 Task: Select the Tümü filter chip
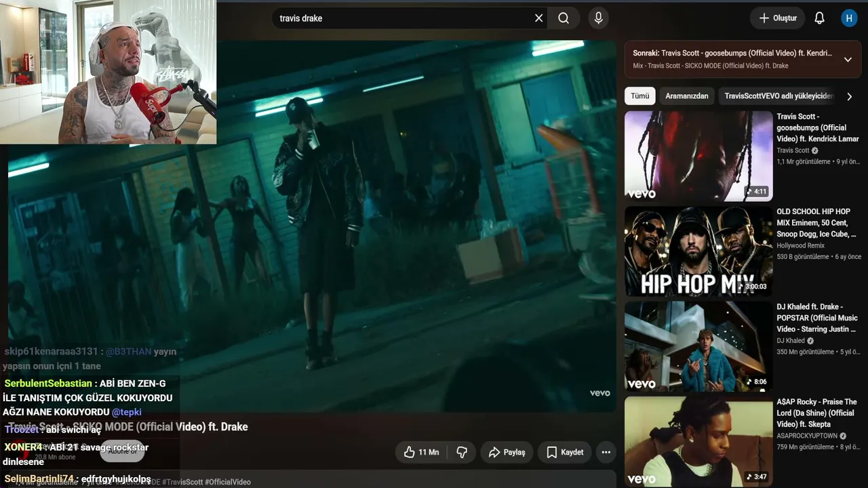640,96
